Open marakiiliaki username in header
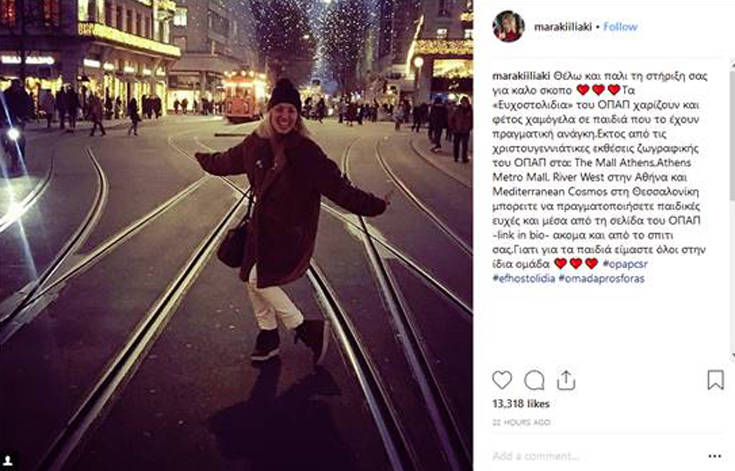The height and width of the screenshot is (471, 735). tap(562, 27)
